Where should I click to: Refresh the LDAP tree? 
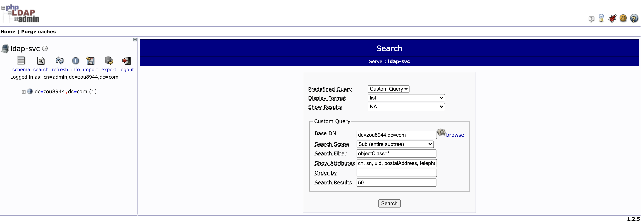[x=59, y=61]
